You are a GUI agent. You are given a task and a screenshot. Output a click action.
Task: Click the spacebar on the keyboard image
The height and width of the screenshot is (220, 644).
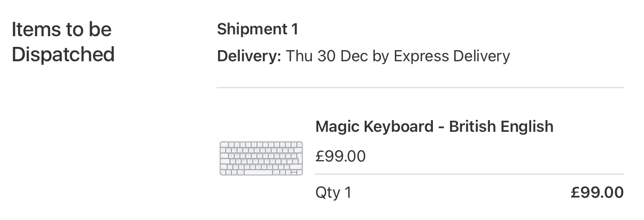coord(258,172)
